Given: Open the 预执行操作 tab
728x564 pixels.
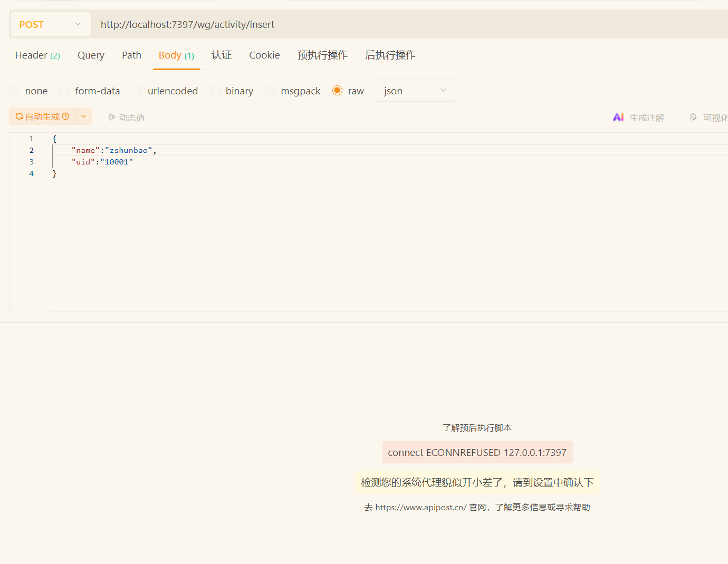Looking at the screenshot, I should (x=322, y=55).
